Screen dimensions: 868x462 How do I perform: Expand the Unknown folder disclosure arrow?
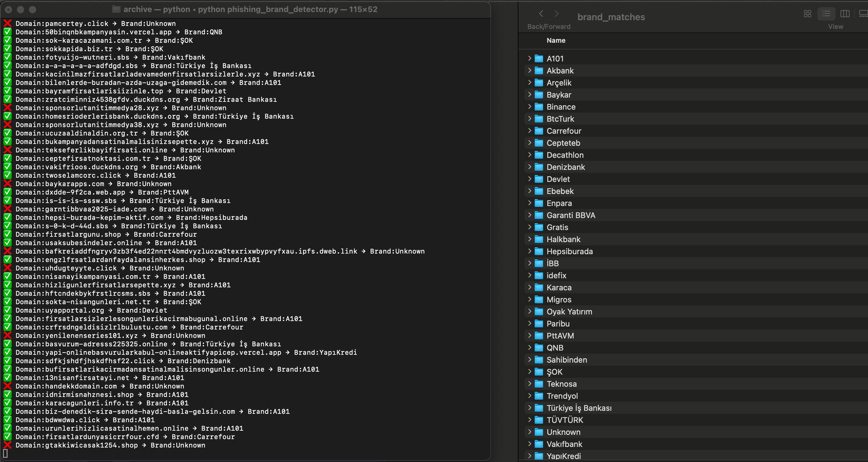coord(529,432)
